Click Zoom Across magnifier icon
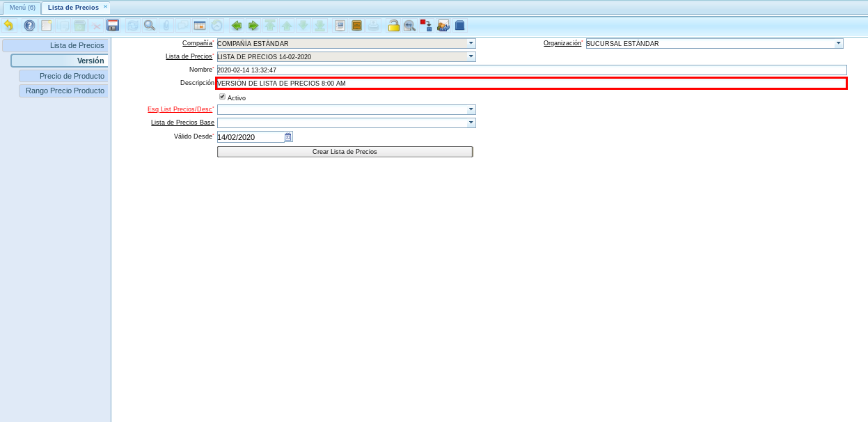 click(x=409, y=26)
